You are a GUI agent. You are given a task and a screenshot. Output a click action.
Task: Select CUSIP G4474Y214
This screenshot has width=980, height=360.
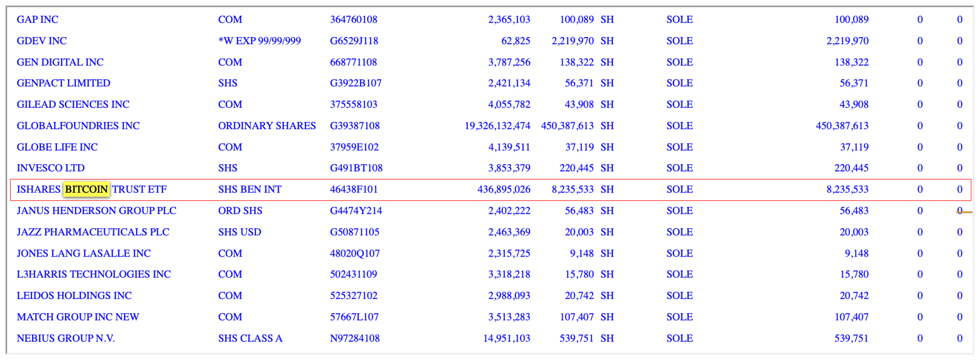coord(356,210)
